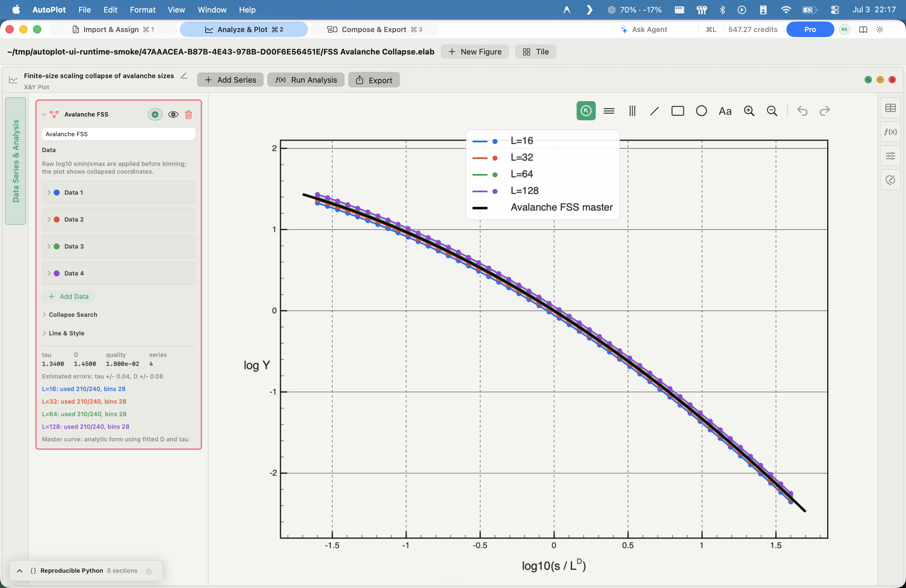Click the blue Data 1 color swatch
This screenshot has height=588, width=906.
[x=57, y=193]
